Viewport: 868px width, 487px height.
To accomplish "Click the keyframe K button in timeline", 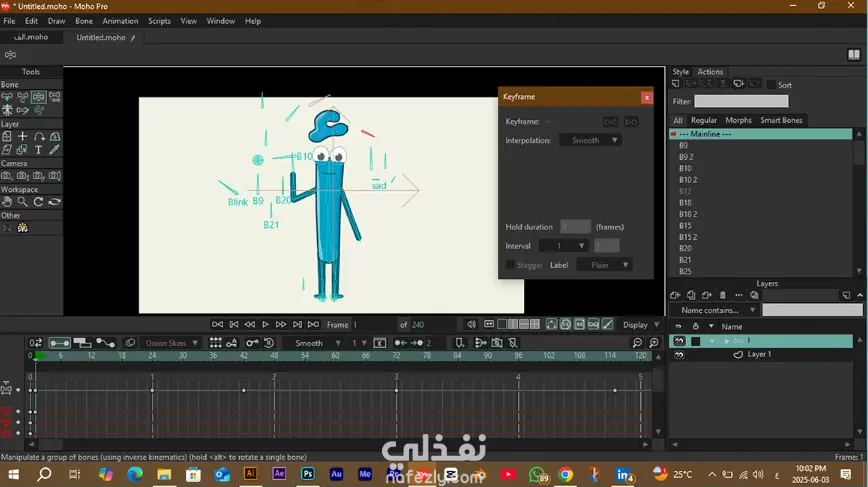I will pos(380,343).
